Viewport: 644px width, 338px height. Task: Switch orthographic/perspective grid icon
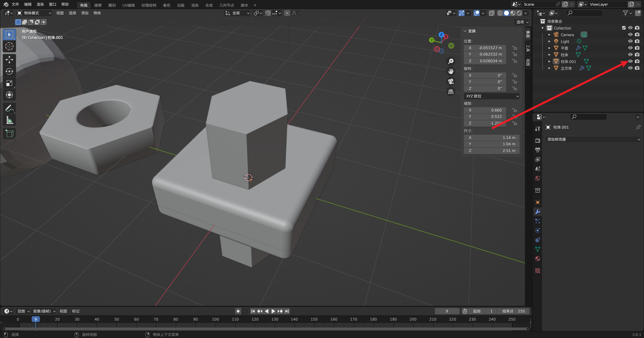[x=451, y=91]
